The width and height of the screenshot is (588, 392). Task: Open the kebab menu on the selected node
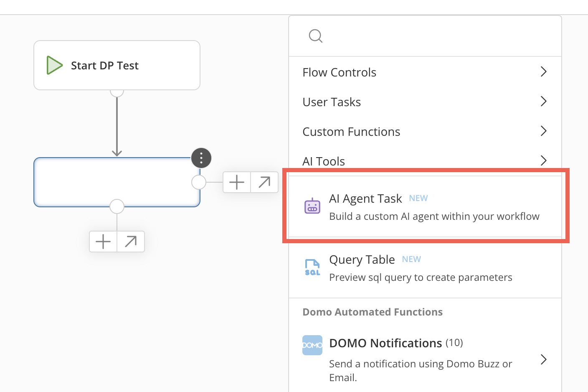(x=201, y=158)
